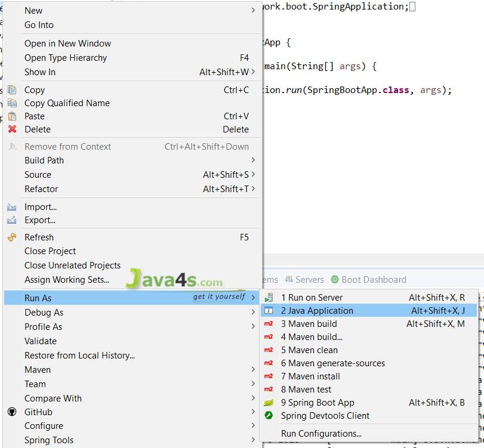Open Run Configurations...
Viewport: 484px width, 448px height.
(369, 434)
